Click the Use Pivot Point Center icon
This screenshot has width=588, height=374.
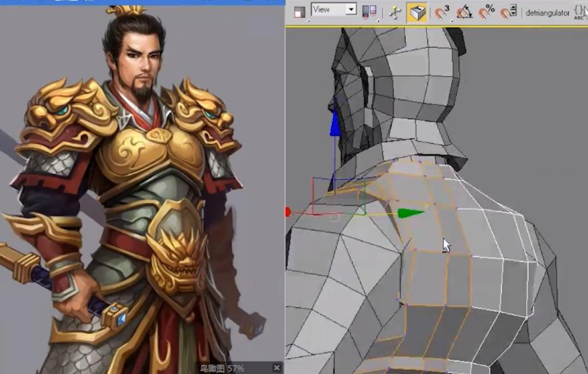pyautogui.click(x=370, y=13)
